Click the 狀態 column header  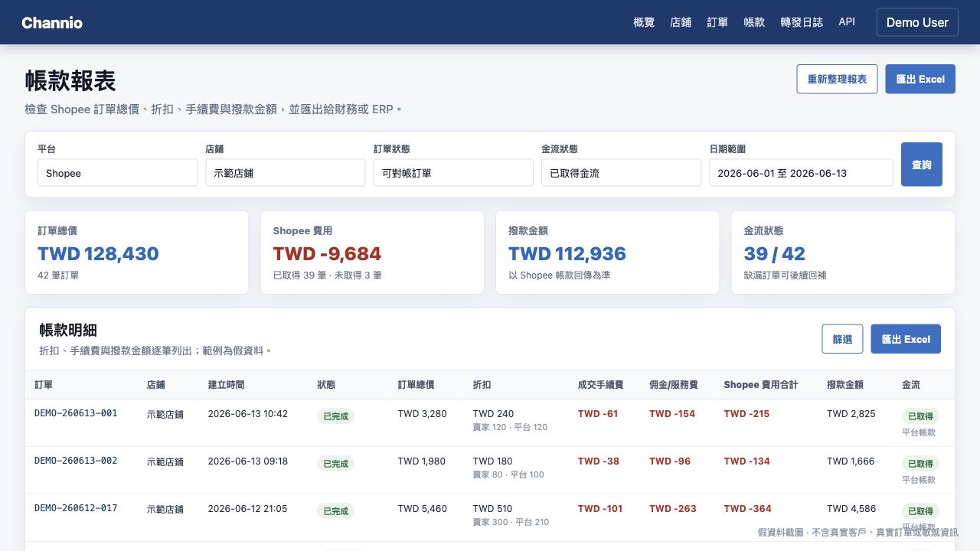[x=326, y=385]
